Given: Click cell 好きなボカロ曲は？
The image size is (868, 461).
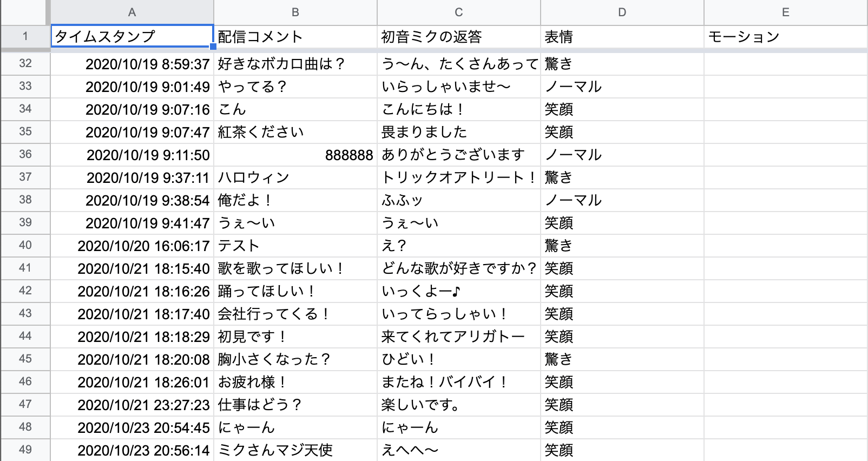Looking at the screenshot, I should [x=295, y=64].
